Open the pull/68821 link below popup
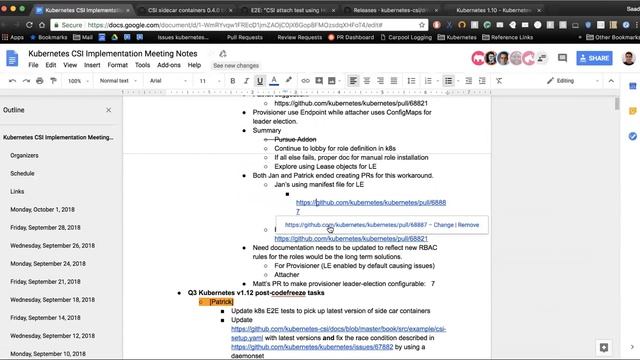Screen dimensions: 640x360 pyautogui.click(x=351, y=238)
